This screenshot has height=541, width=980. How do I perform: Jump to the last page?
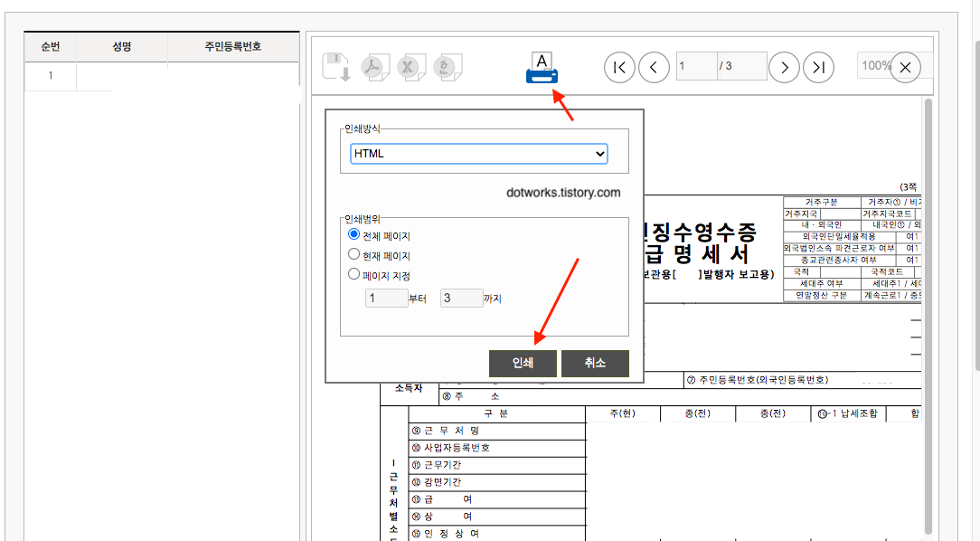click(x=818, y=67)
